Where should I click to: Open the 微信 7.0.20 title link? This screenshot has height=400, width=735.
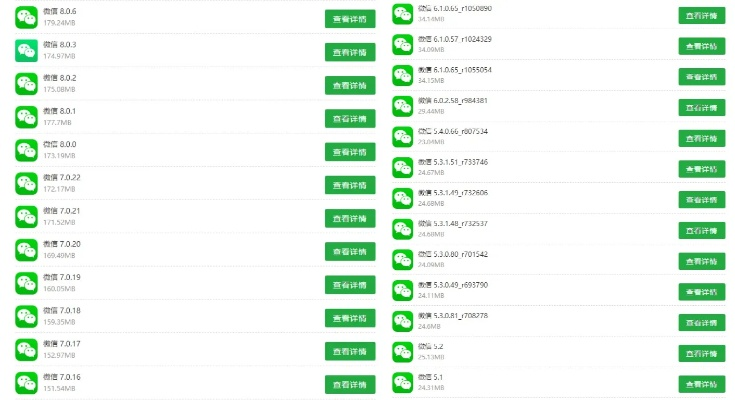(x=62, y=244)
